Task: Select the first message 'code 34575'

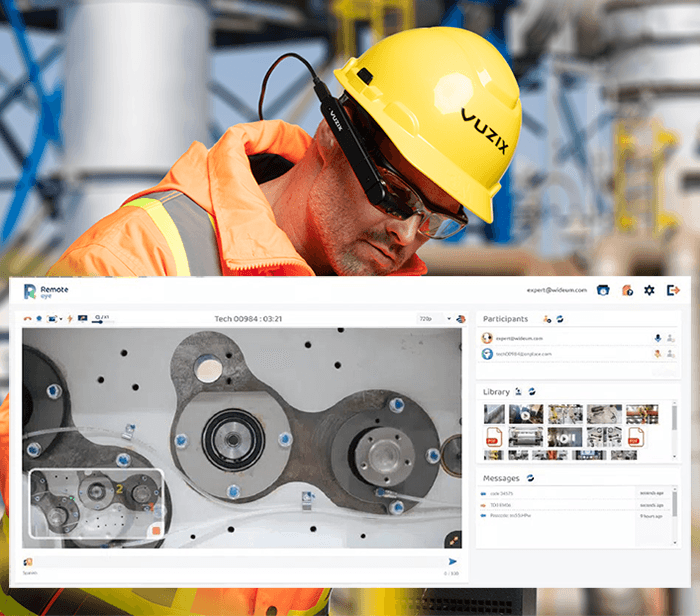Action: tap(575, 493)
